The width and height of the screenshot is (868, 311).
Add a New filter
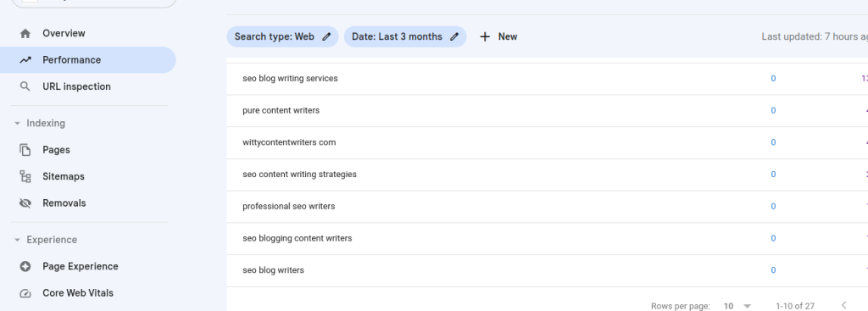(498, 36)
